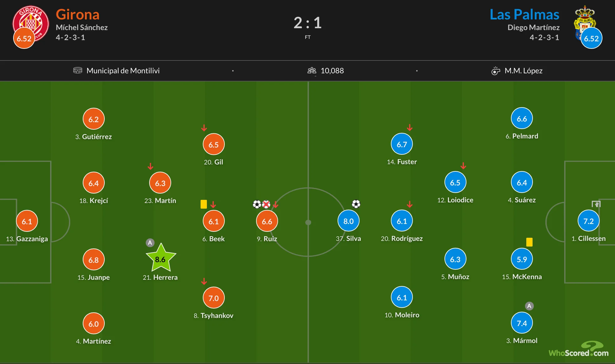Click the stadium icon beside Municipal de Montilivi
The width and height of the screenshot is (615, 364).
tap(77, 70)
